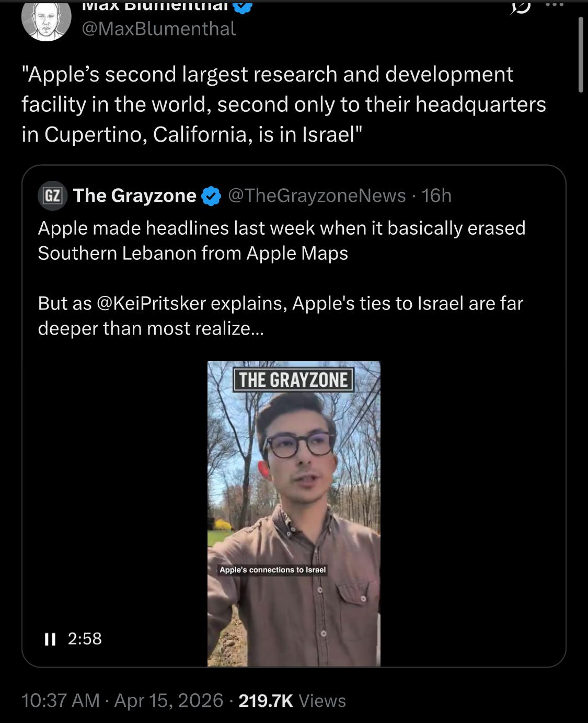
Task: Click the GZ avatar in the quoted post
Action: click(x=52, y=196)
